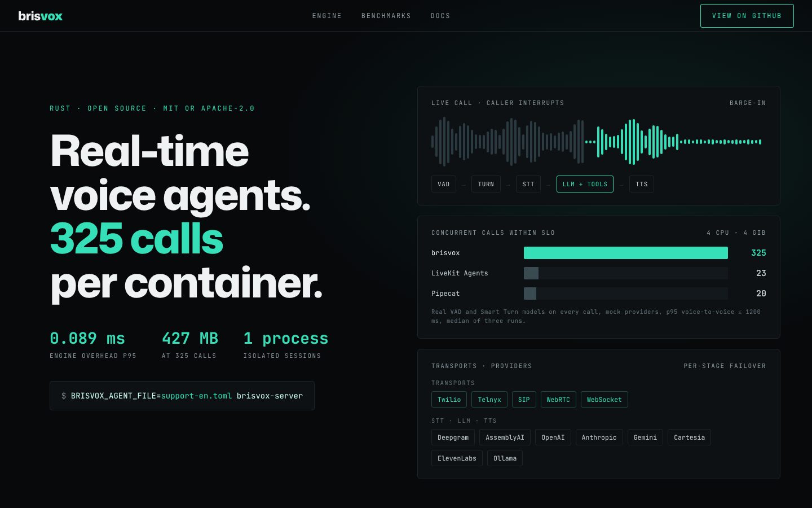Screen dimensions: 812x508
Task: Open the Engine nav link
Action: tap(327, 16)
